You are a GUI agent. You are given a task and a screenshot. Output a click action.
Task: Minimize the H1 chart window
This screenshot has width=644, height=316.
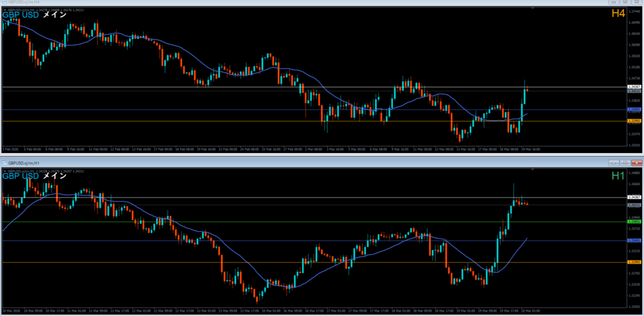pyautogui.click(x=614, y=162)
